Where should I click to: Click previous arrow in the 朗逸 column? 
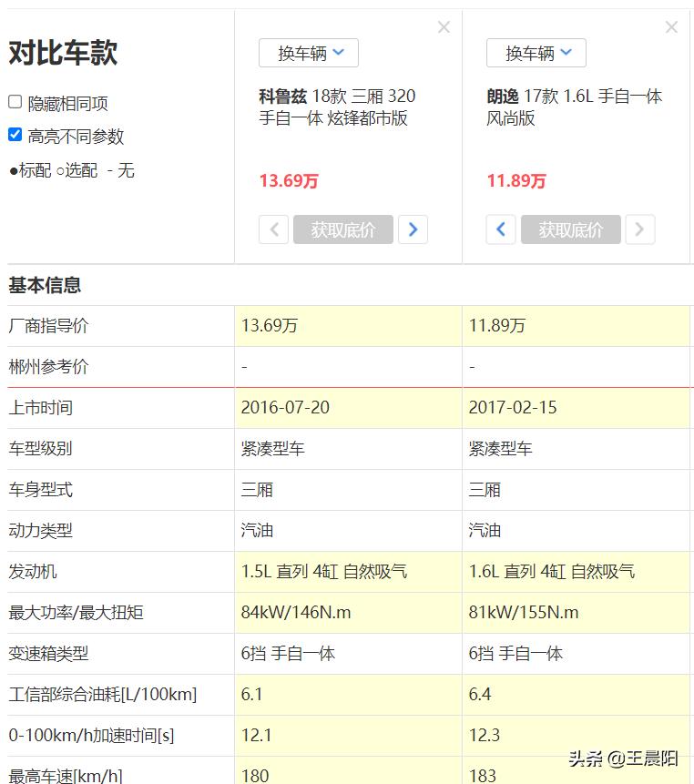[x=501, y=229]
